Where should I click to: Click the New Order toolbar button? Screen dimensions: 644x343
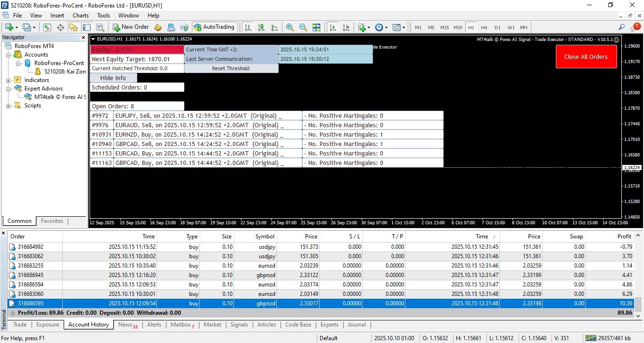pos(131,27)
